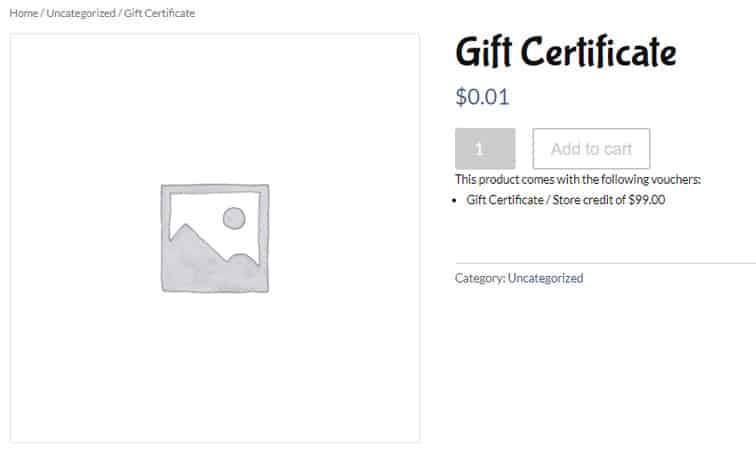756x452 pixels.
Task: Focus the quantity input field
Action: [485, 149]
